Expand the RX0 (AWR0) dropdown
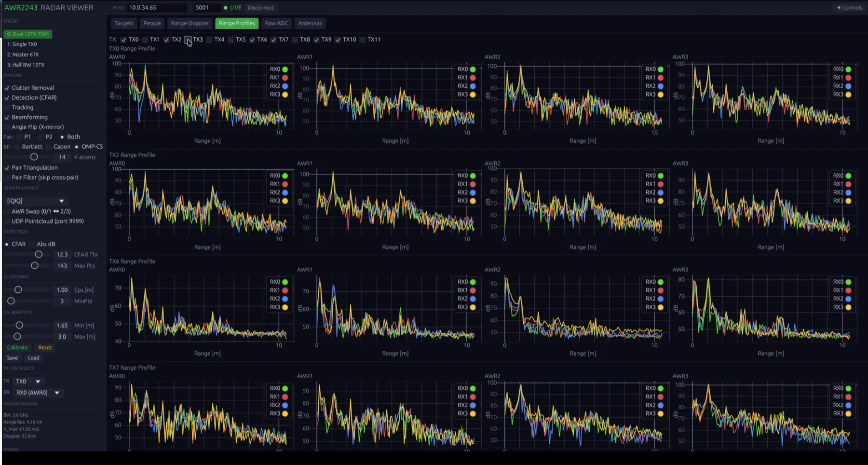This screenshot has height=465, width=868. [x=38, y=393]
